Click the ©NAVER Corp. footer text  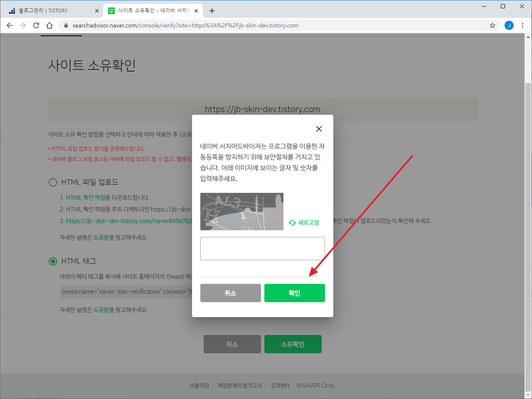[x=316, y=385]
